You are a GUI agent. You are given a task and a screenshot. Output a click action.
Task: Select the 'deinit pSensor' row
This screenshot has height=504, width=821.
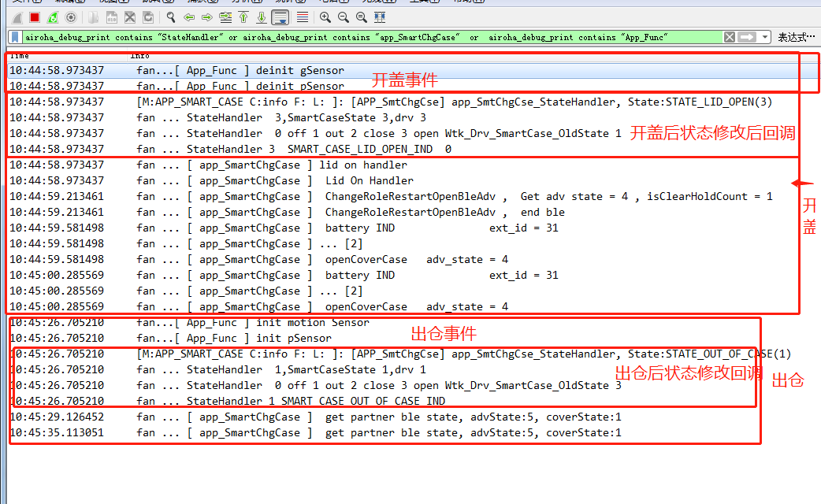tap(413, 86)
